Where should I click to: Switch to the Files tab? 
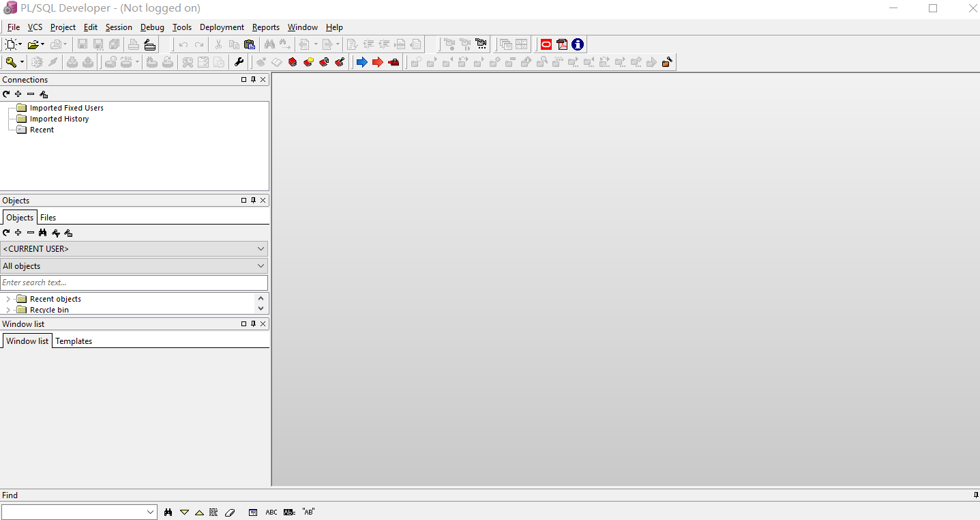click(48, 218)
